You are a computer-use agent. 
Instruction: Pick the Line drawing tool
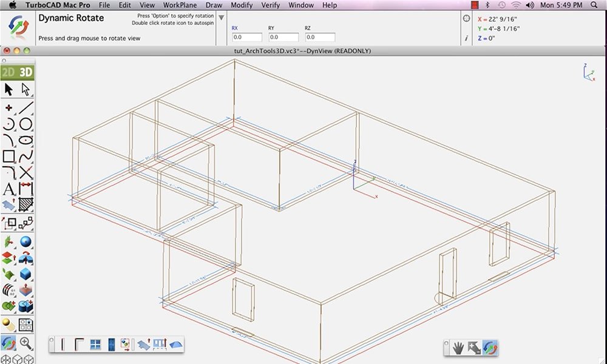(25, 108)
